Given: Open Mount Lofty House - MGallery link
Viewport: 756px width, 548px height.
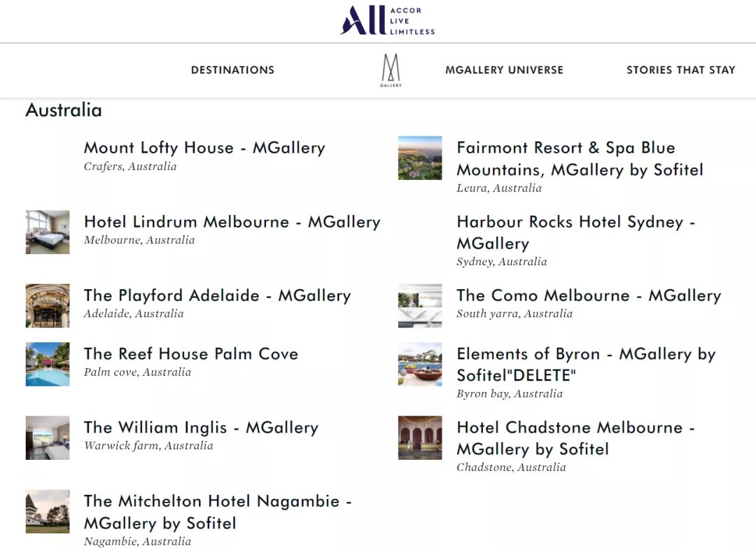Looking at the screenshot, I should click(204, 148).
